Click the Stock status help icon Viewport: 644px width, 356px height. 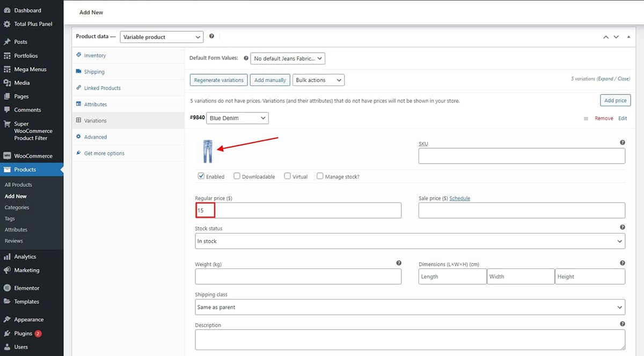coord(623,228)
